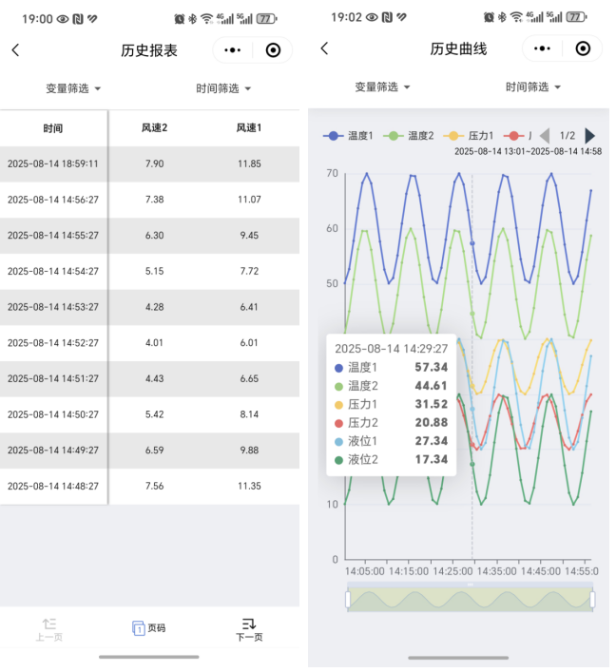Viewport: 616px width, 672px height.
Task: Select row 2025-08-14 14:49:27
Action: (149, 450)
